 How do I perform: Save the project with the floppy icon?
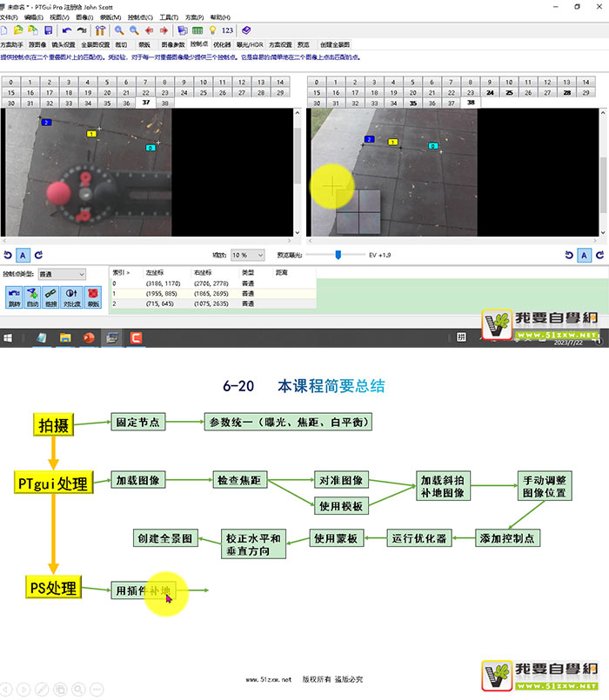tap(48, 30)
